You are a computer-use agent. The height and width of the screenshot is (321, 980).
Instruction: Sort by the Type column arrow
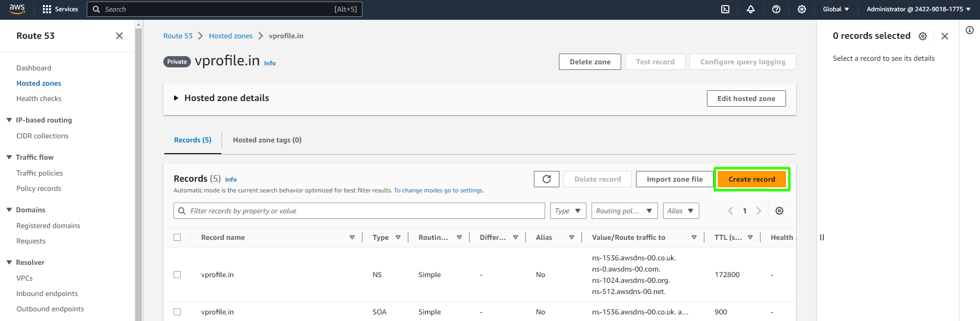point(398,237)
